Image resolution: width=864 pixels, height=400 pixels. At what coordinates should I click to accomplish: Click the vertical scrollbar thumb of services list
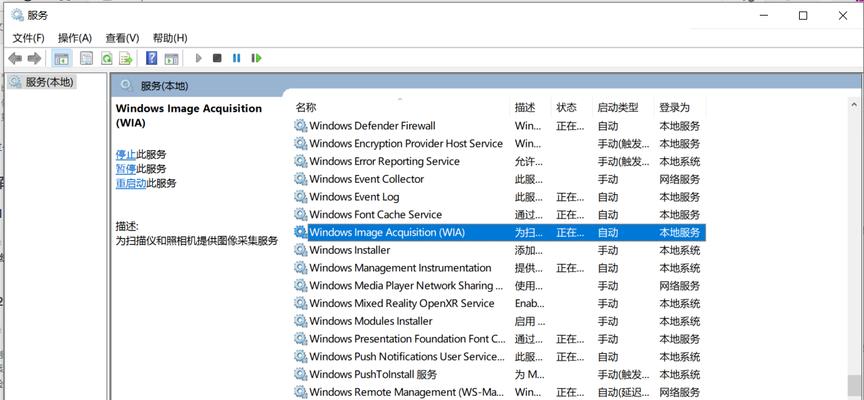click(854, 387)
